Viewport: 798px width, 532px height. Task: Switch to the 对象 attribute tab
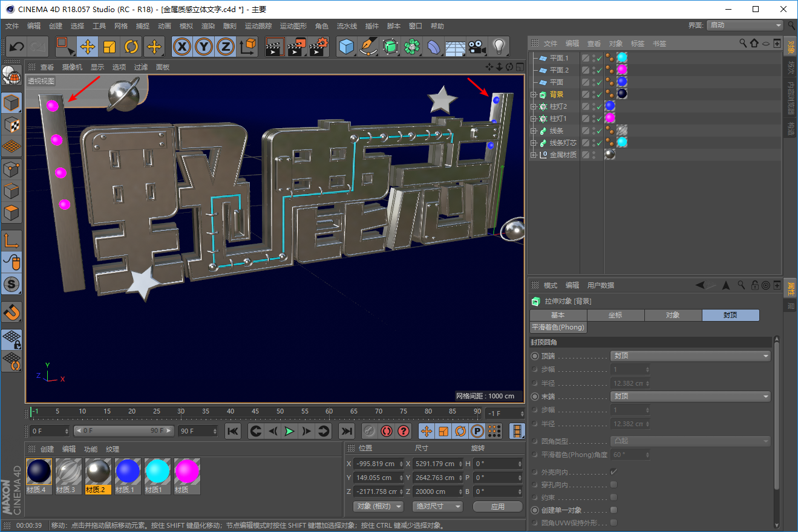pos(673,315)
